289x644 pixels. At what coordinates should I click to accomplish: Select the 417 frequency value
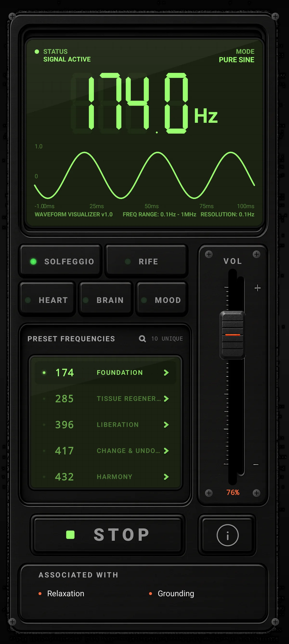coord(64,451)
